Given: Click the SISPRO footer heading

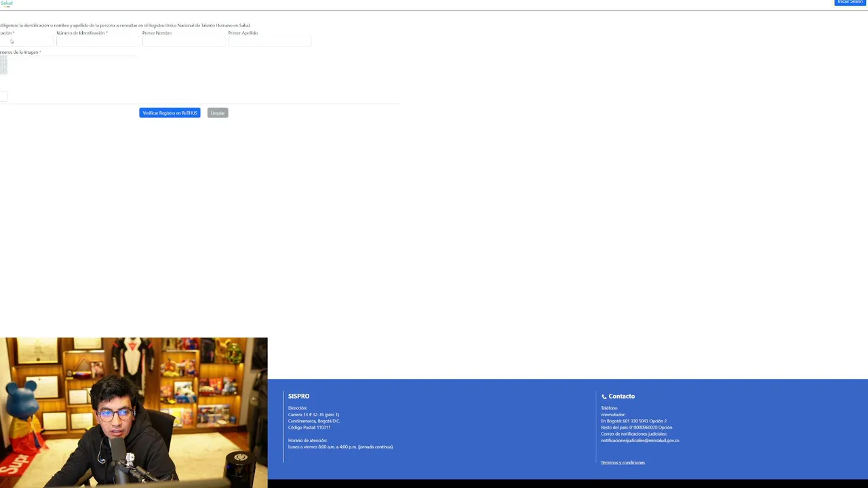Looking at the screenshot, I should [x=298, y=396].
